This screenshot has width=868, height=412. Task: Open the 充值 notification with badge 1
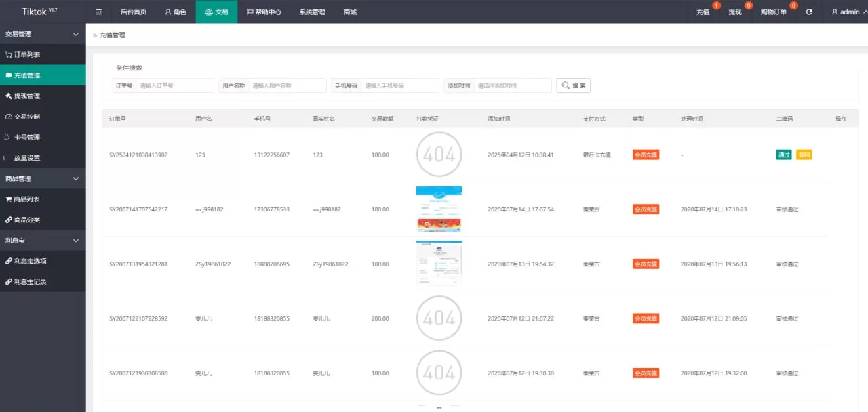703,12
